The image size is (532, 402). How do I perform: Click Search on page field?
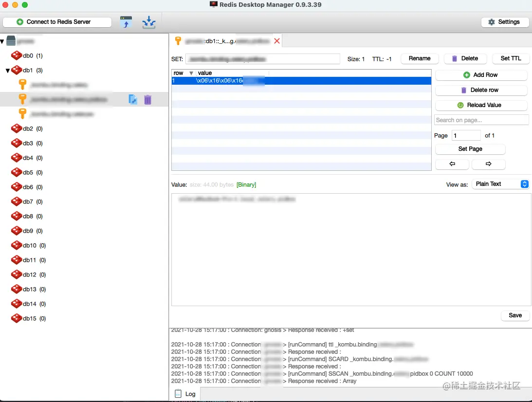[x=481, y=120]
